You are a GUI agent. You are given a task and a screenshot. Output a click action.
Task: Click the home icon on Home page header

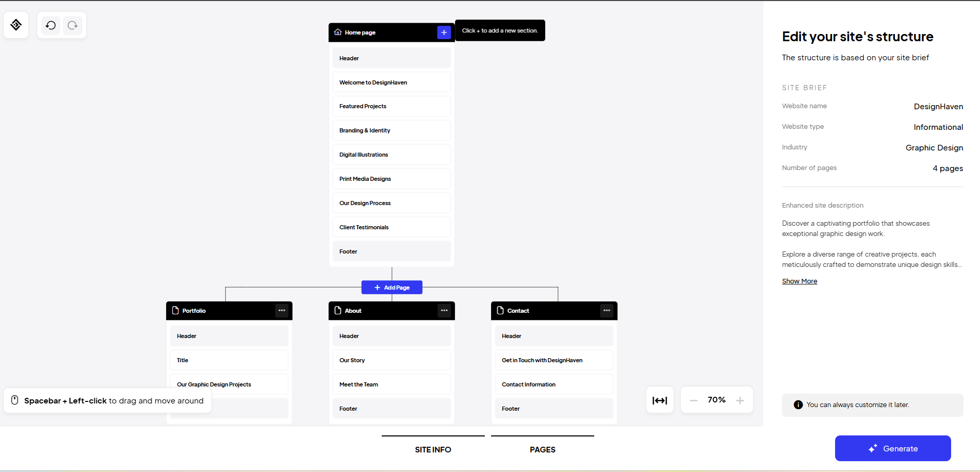338,32
